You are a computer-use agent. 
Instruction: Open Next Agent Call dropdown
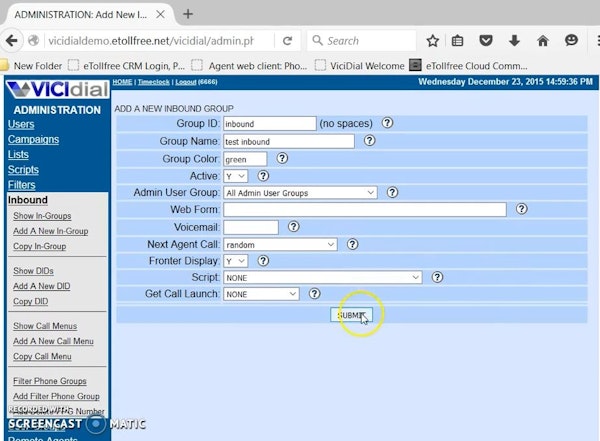coord(280,245)
